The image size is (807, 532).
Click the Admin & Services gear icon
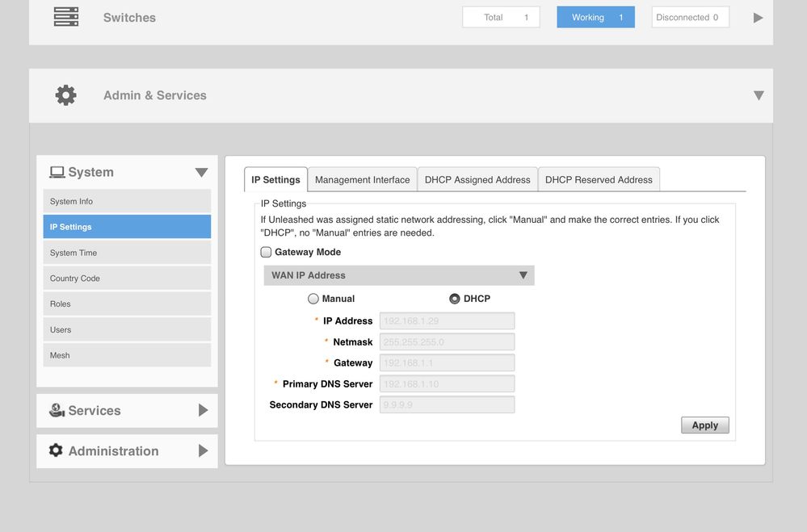66,95
